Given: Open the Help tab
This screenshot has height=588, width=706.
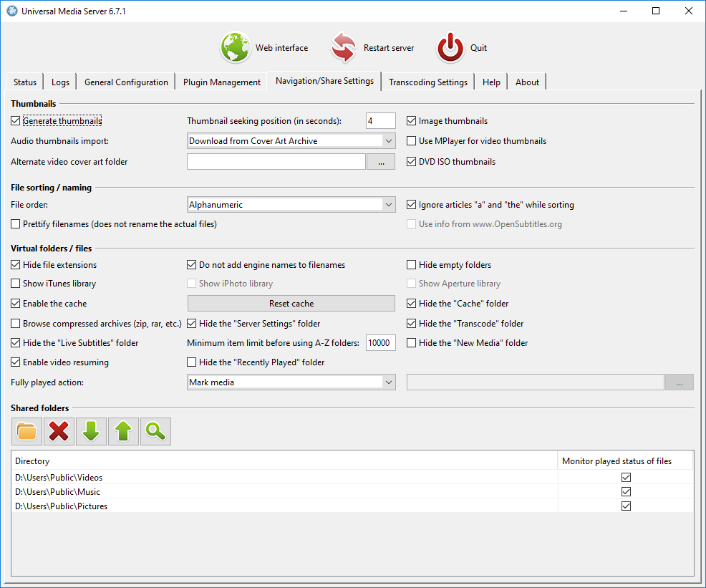Looking at the screenshot, I should point(491,82).
